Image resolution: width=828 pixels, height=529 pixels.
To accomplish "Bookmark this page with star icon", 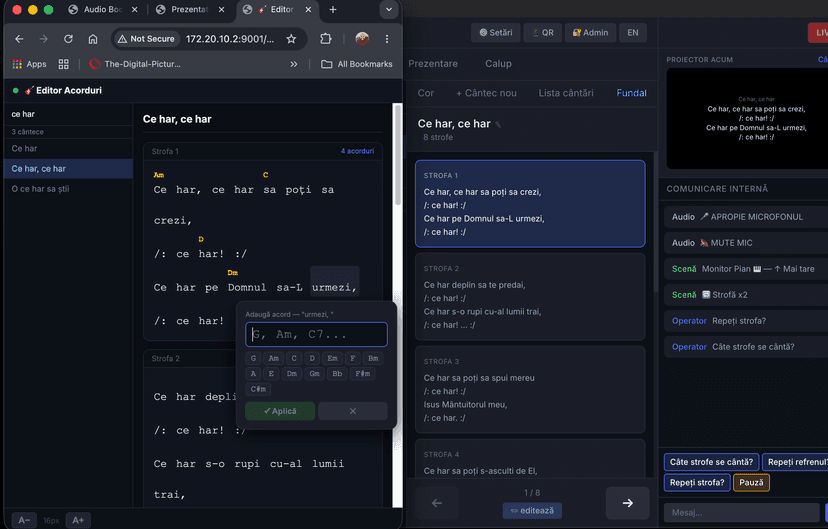I will [291, 39].
